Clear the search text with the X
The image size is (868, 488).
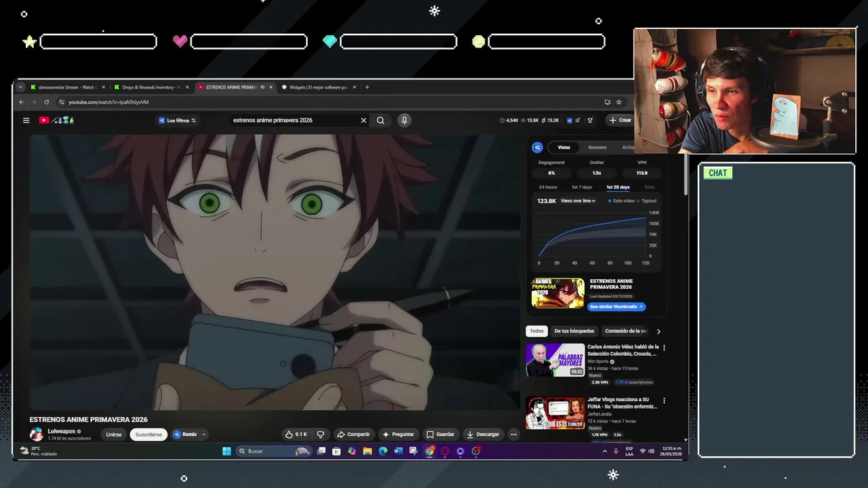(x=363, y=121)
